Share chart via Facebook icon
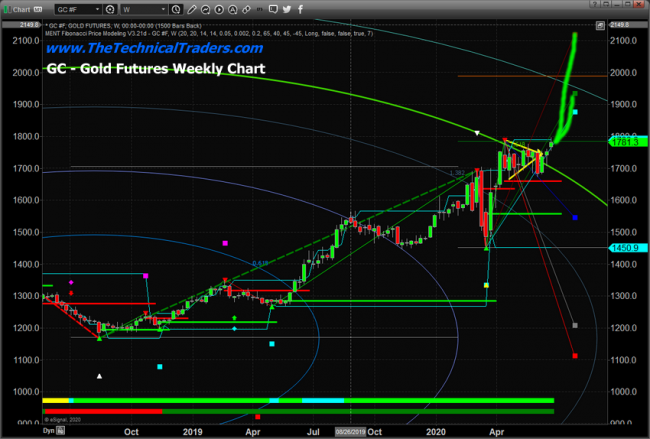The width and height of the screenshot is (650, 439). pos(300,9)
